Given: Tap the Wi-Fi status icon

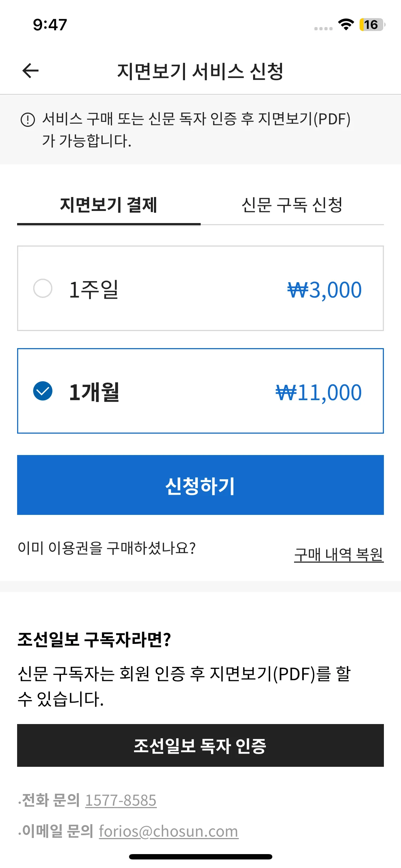Looking at the screenshot, I should tap(346, 24).
